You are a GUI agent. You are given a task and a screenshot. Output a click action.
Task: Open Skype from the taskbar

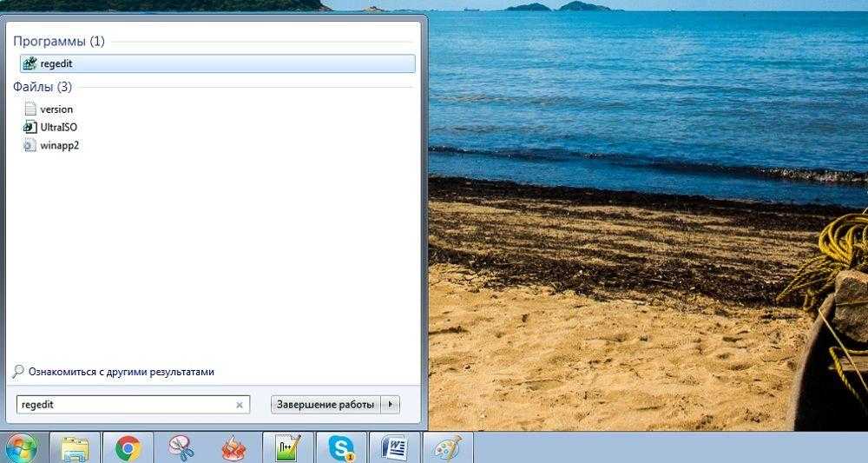[340, 448]
